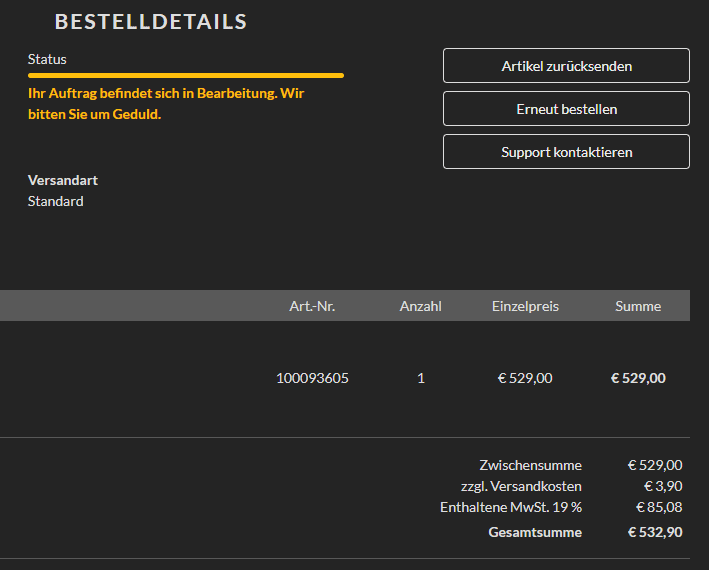Click the Einzelpreis column header
Viewport: 709px width, 570px height.
[x=525, y=306]
